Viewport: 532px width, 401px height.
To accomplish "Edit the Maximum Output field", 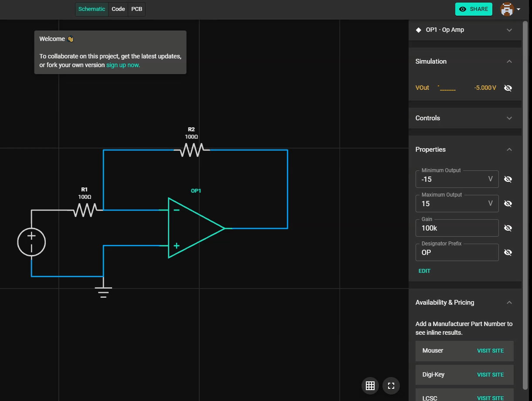I will [x=457, y=204].
